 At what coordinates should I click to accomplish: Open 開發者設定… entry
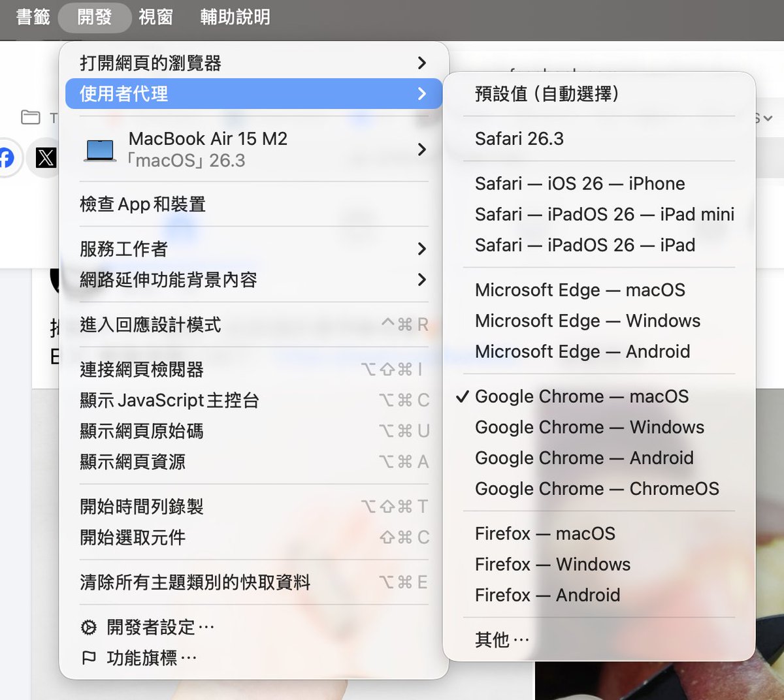pyautogui.click(x=254, y=628)
